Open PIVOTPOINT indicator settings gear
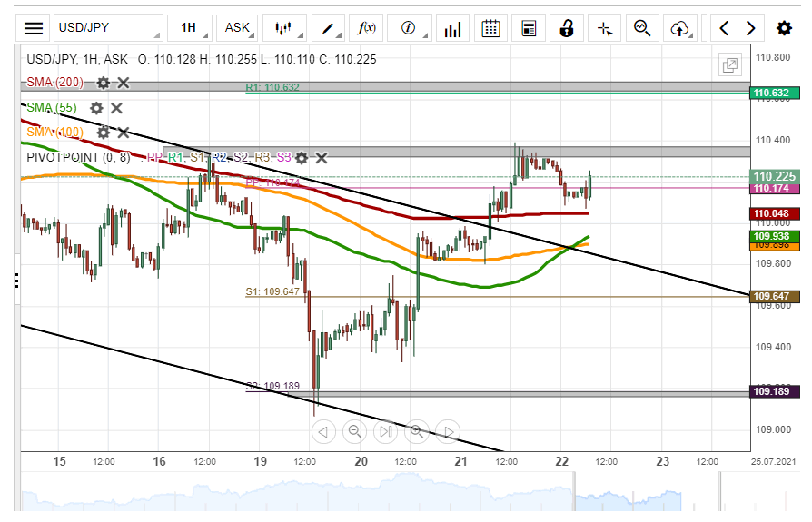The image size is (812, 522). (302, 158)
